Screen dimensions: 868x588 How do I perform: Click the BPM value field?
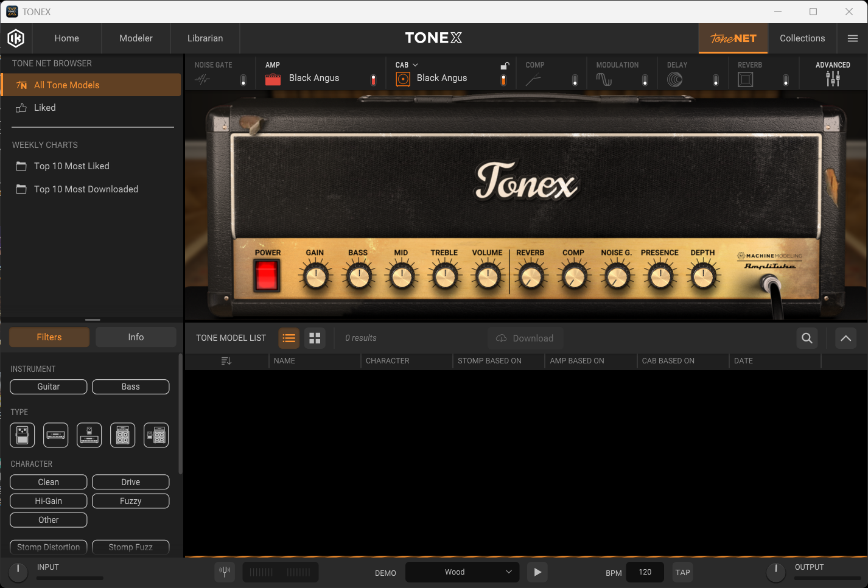(x=645, y=572)
